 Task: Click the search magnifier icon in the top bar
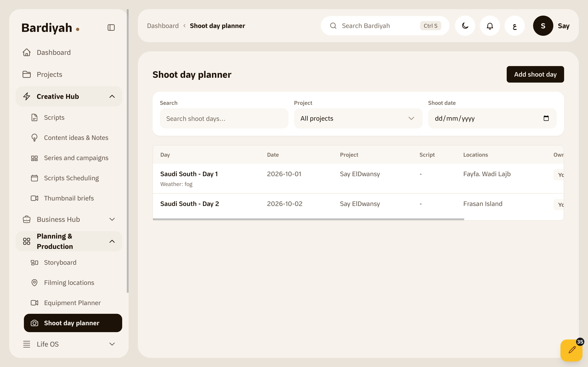pyautogui.click(x=333, y=26)
